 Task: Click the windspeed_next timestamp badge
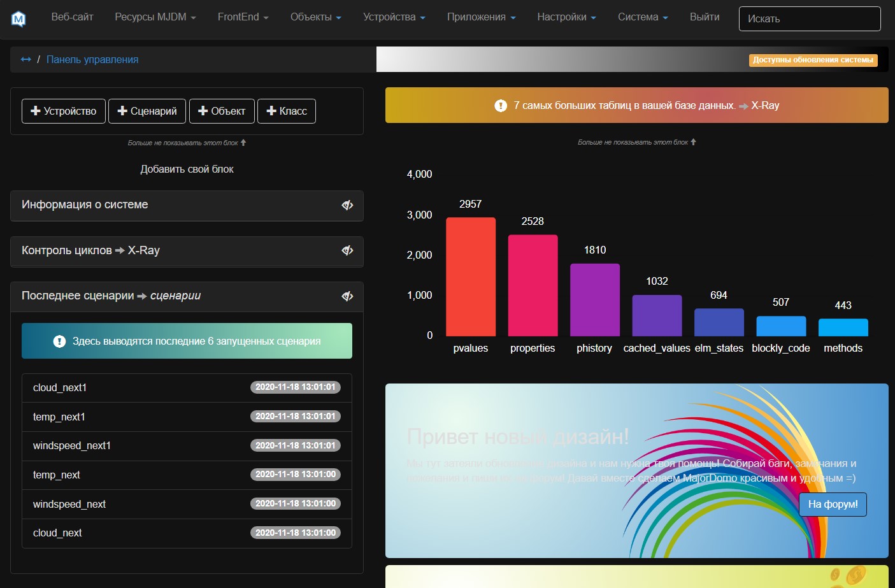(296, 504)
